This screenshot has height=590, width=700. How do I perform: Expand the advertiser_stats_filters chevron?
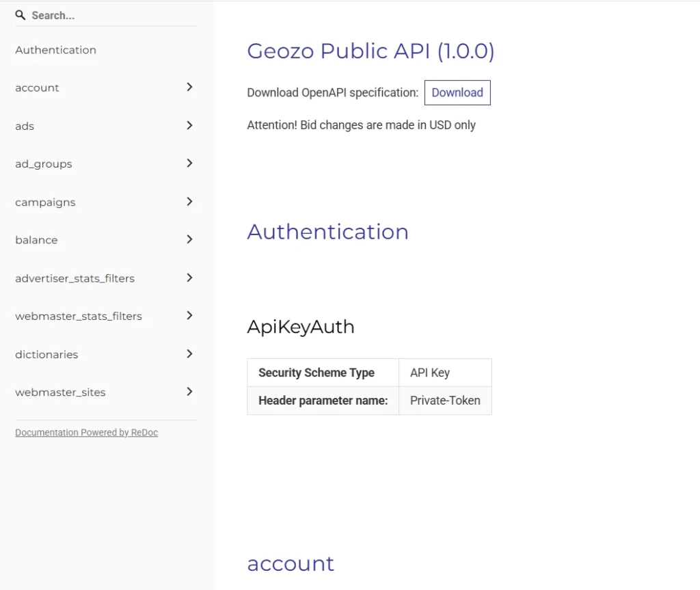(190, 278)
